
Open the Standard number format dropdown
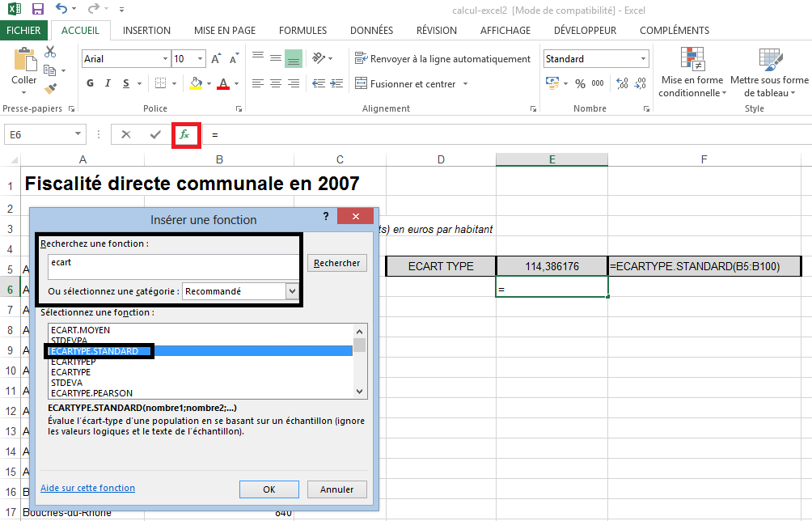pyautogui.click(x=644, y=59)
